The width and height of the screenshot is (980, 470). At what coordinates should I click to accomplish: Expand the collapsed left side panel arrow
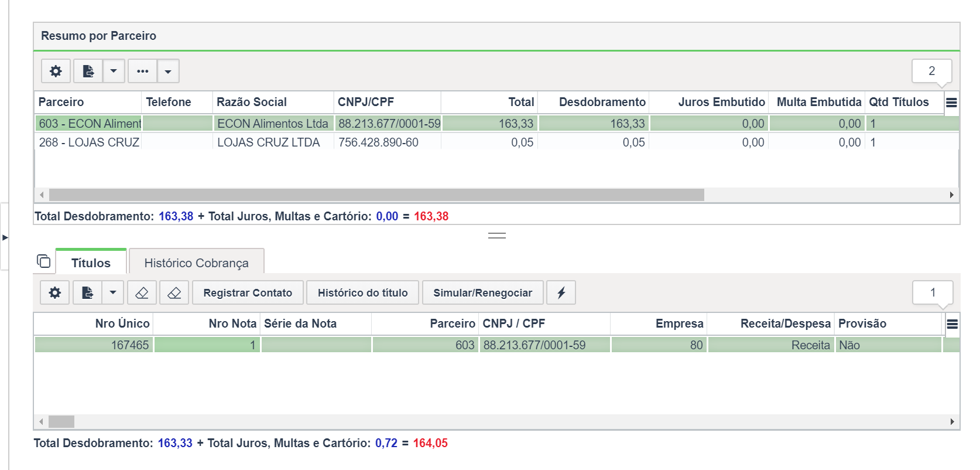(5, 237)
